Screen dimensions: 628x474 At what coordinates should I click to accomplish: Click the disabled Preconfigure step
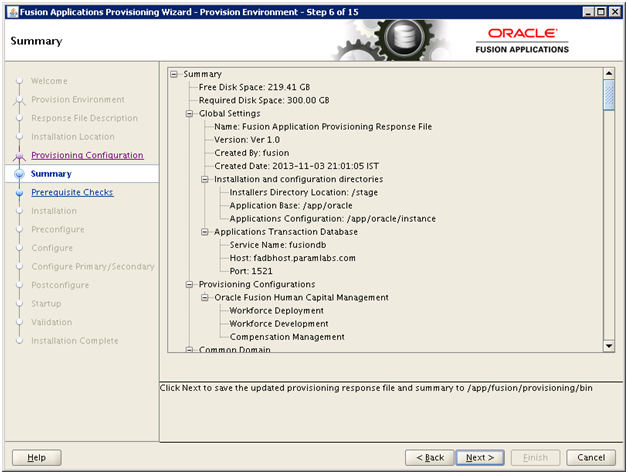point(58,230)
